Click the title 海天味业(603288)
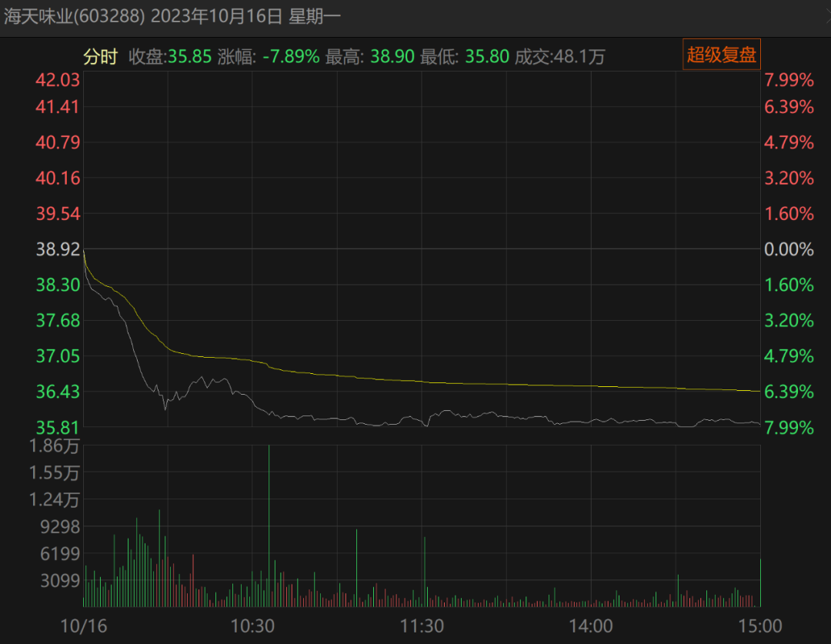 (x=74, y=17)
